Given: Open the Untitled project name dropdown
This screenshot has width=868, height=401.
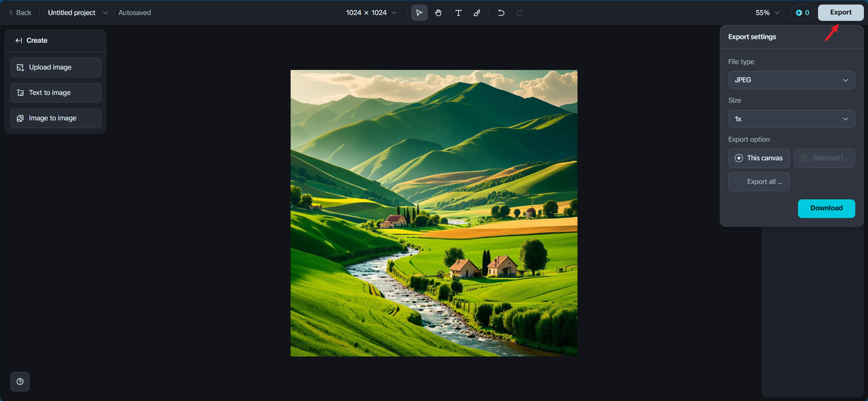Looking at the screenshot, I should (x=77, y=13).
